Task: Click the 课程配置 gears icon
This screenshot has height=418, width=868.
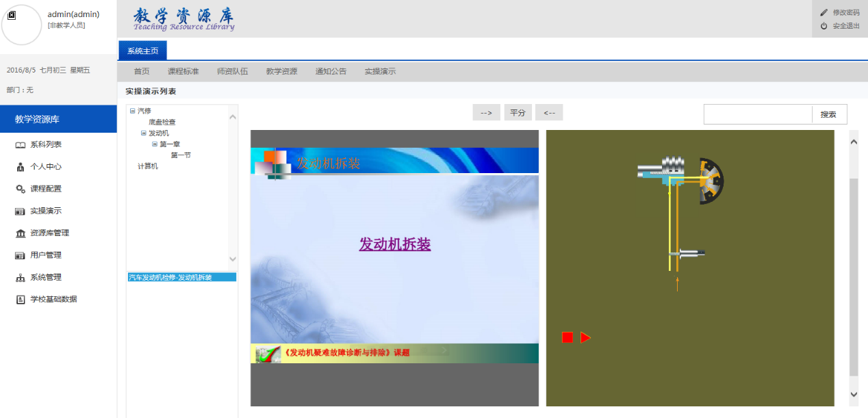Action: click(21, 189)
